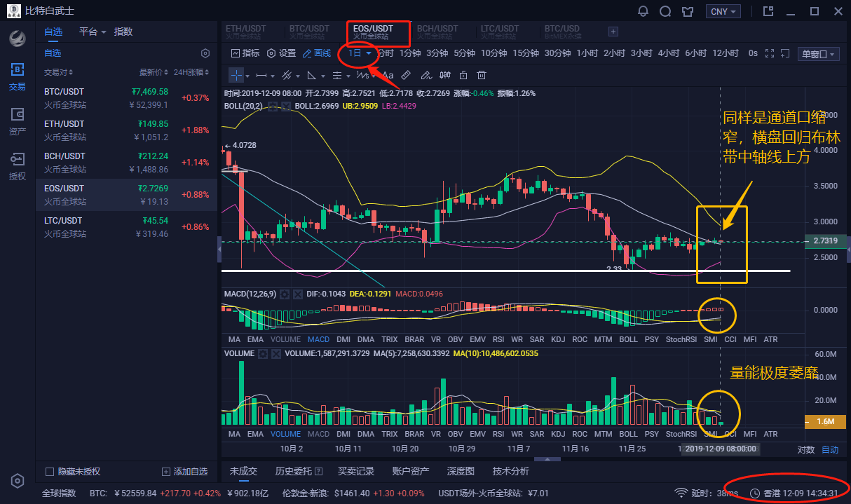Open the search icon in title bar
This screenshot has width=851, height=504.
coord(665,11)
